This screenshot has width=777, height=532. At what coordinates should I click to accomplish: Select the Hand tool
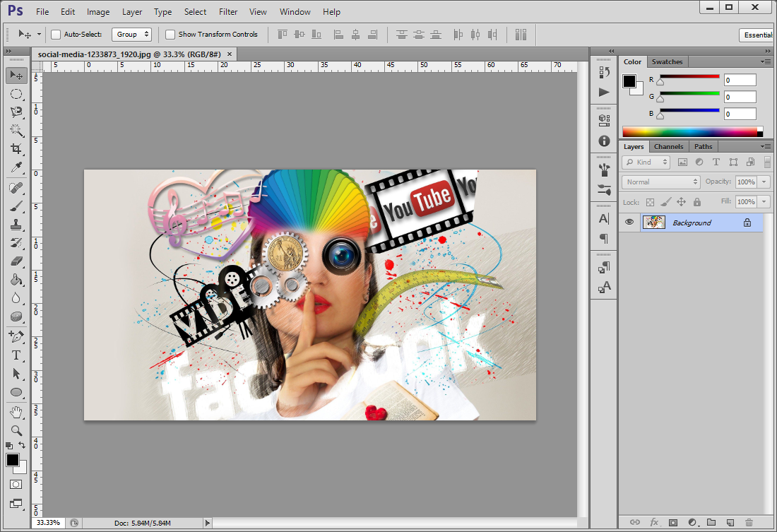point(16,412)
